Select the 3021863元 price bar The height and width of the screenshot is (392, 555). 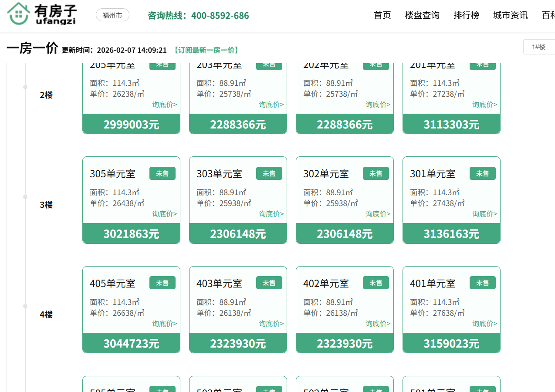tap(131, 234)
